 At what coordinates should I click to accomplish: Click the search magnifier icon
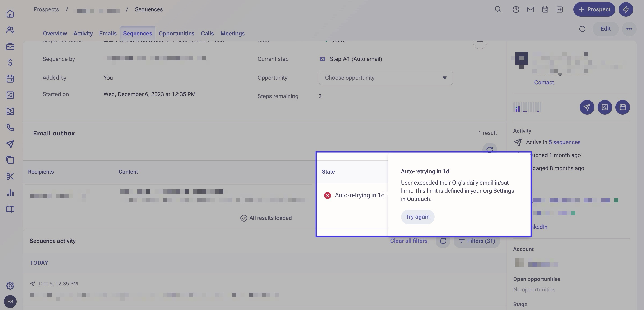pyautogui.click(x=498, y=9)
